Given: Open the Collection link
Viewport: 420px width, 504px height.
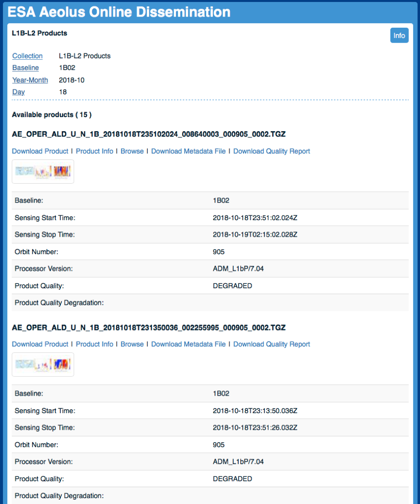Looking at the screenshot, I should tap(27, 56).
